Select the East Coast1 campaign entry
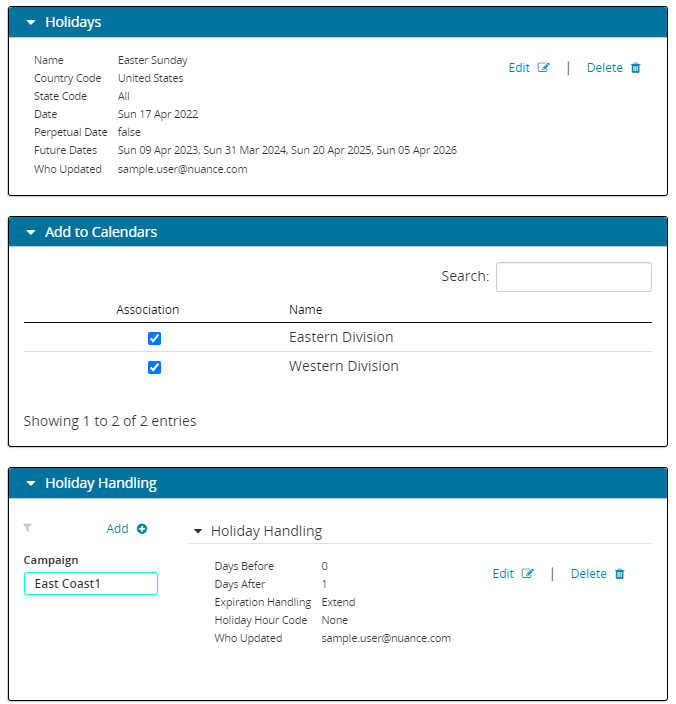 pos(90,583)
